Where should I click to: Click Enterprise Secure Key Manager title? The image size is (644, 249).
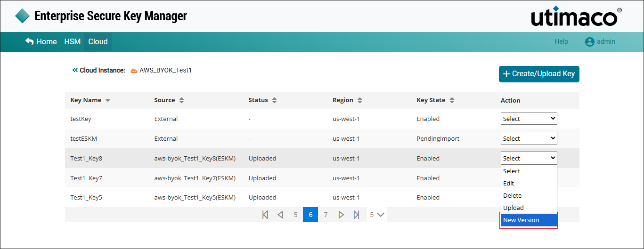tap(111, 16)
